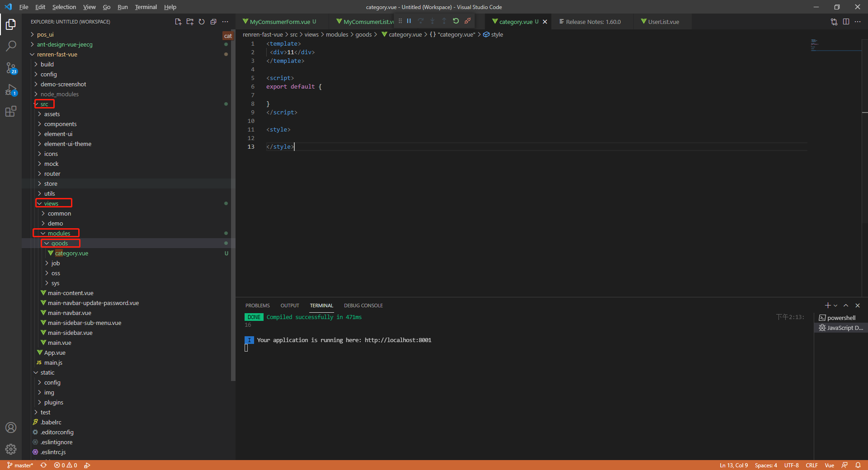Viewport: 868px width, 470px height.
Task: Split the editor to the right
Action: click(x=846, y=22)
